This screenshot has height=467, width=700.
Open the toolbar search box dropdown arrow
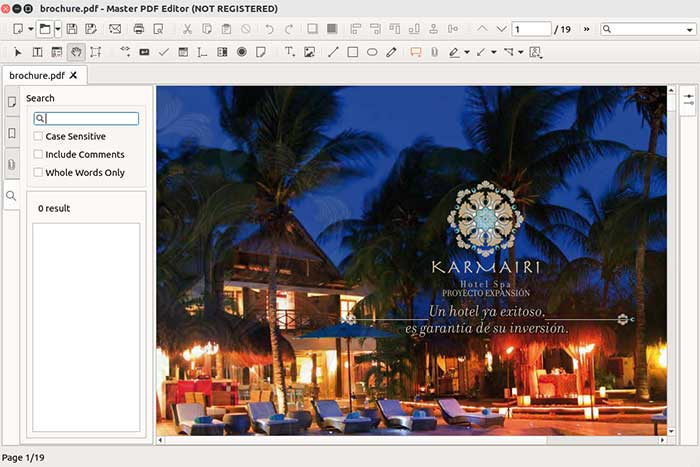click(689, 30)
